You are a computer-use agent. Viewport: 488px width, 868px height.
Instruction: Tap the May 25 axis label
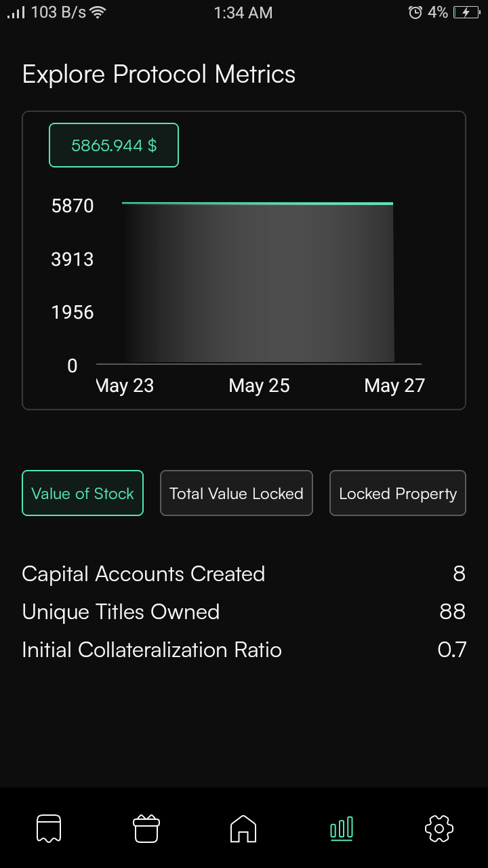pyautogui.click(x=260, y=386)
